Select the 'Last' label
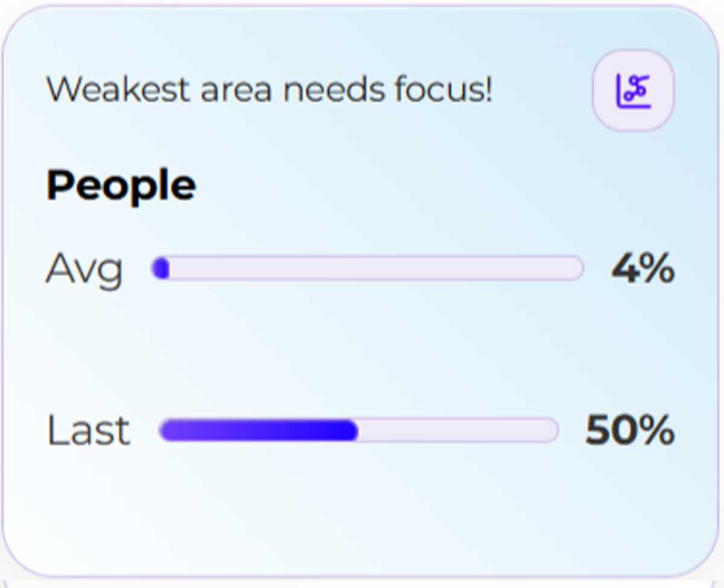Image resolution: width=724 pixels, height=588 pixels. [x=88, y=431]
